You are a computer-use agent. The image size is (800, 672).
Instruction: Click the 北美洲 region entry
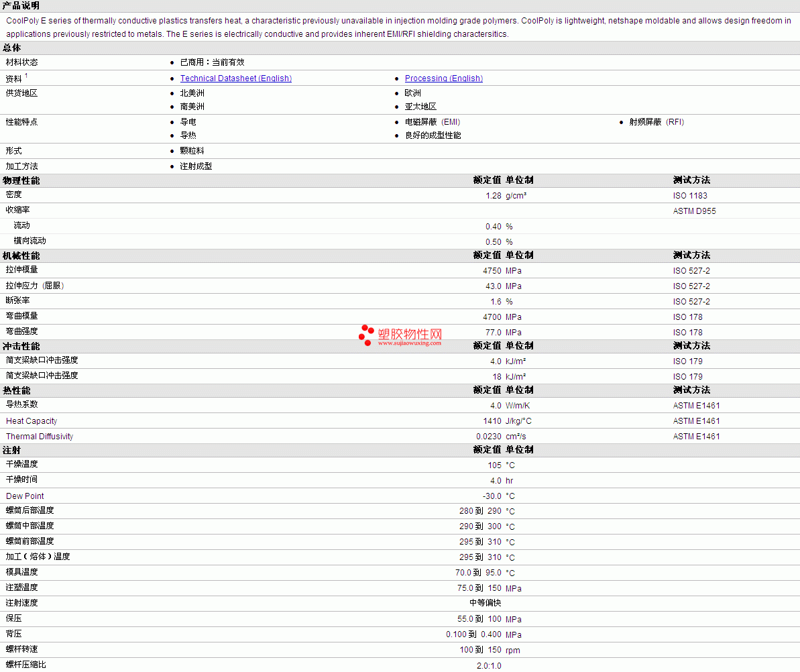pyautogui.click(x=192, y=93)
